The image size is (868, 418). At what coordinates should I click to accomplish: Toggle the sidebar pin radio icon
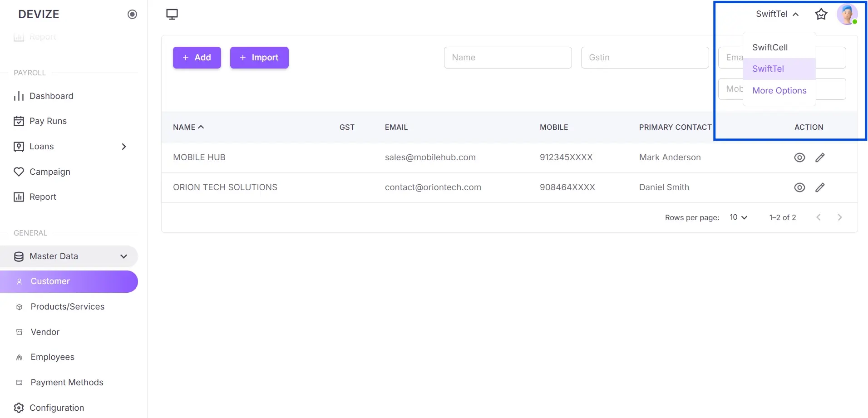coord(132,15)
